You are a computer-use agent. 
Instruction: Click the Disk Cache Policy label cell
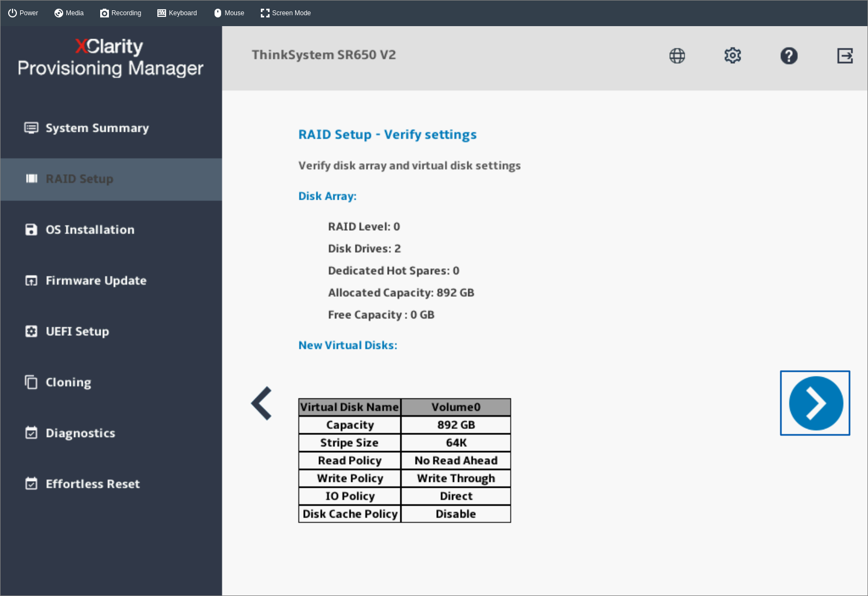350,514
